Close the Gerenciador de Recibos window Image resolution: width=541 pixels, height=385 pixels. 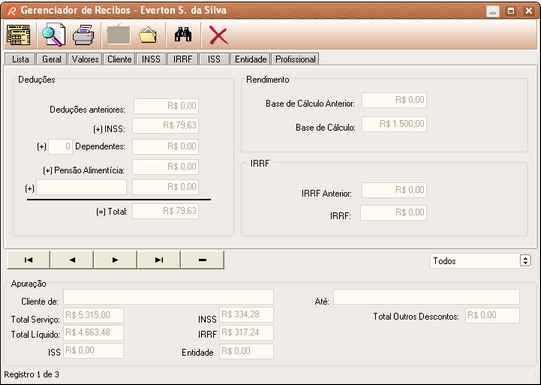529,11
